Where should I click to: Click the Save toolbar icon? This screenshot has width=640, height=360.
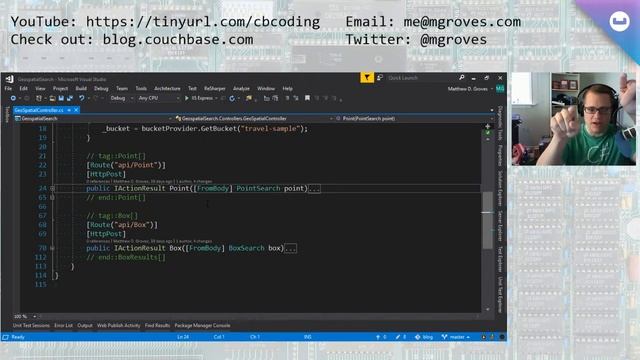coord(61,98)
